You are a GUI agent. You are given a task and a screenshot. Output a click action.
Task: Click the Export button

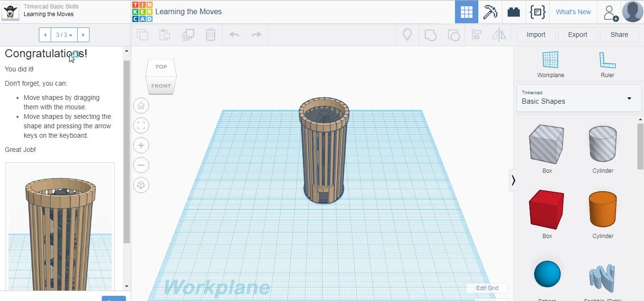click(578, 35)
